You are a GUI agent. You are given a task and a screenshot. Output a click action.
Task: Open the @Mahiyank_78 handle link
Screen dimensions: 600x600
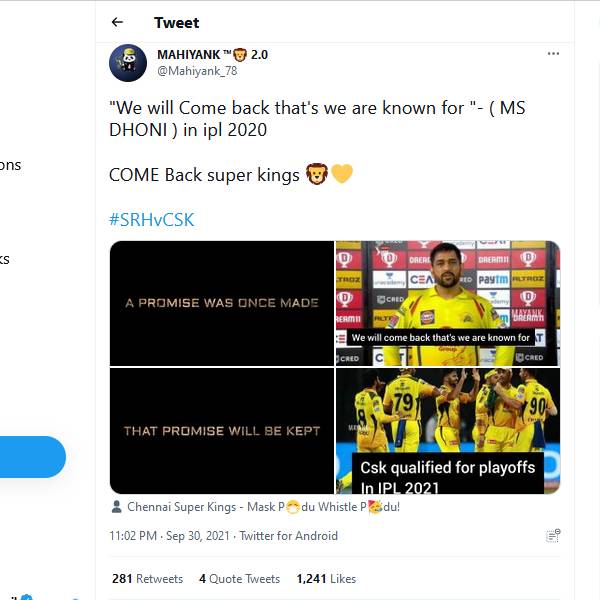(x=197, y=71)
